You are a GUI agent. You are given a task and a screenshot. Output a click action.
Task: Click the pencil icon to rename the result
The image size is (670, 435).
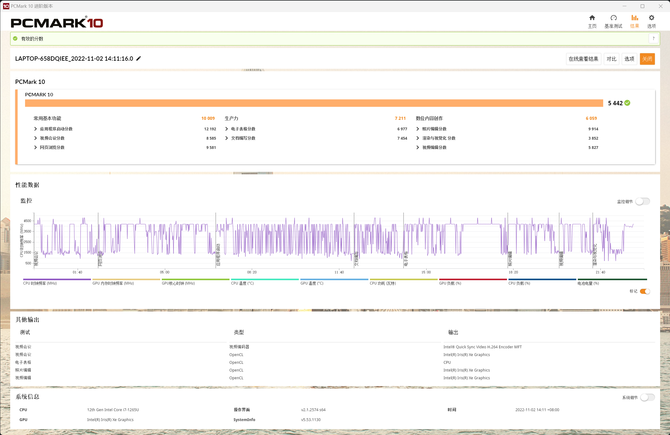click(x=138, y=59)
